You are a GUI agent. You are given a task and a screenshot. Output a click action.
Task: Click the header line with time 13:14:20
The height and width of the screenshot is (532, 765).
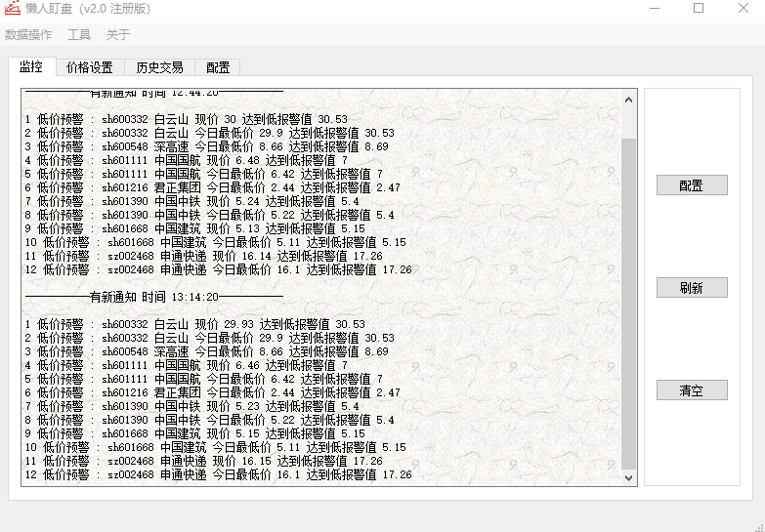click(154, 297)
